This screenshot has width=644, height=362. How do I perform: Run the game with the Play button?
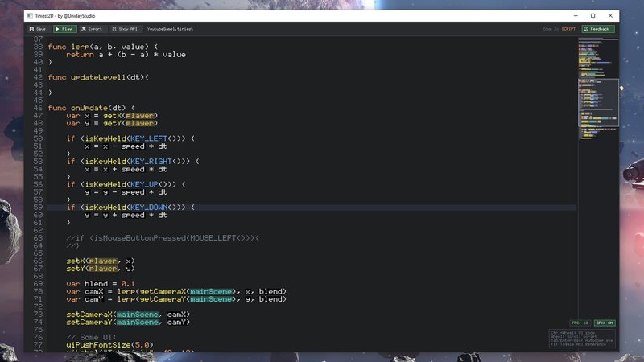point(64,29)
